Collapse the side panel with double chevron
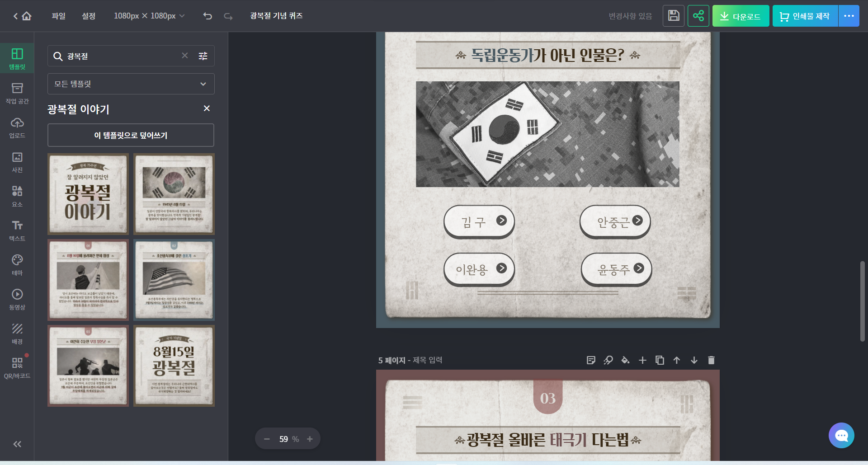868x465 pixels. (x=17, y=444)
